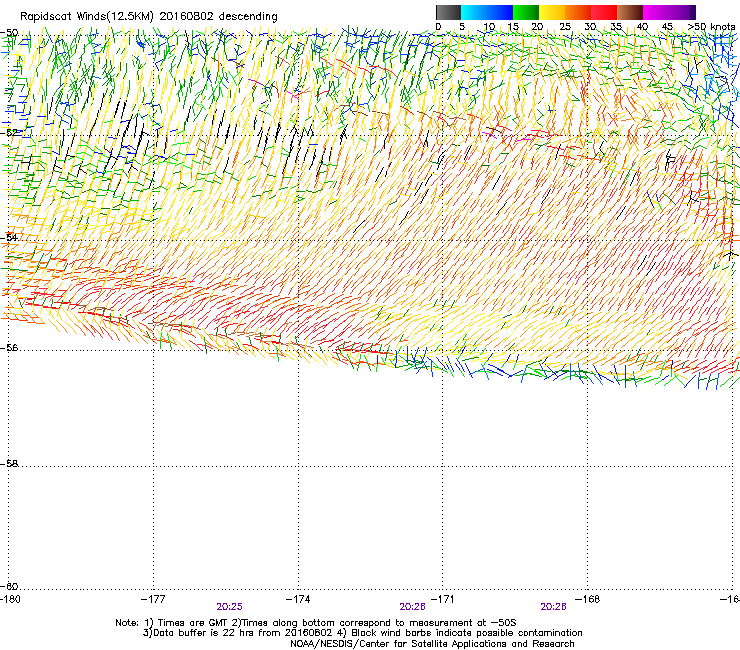Screen dimensions: 740x650
Task: Click the '-56' latitude axis label
Action: (10, 347)
